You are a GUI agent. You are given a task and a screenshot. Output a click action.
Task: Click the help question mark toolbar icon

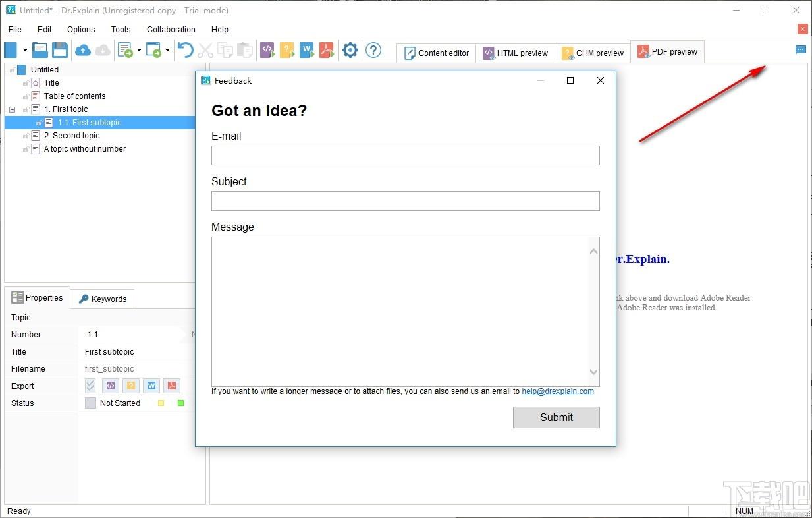(x=373, y=50)
